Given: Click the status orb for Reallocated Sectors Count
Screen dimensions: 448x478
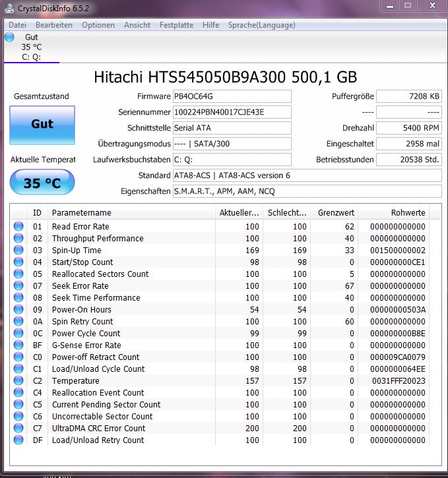Looking at the screenshot, I should click(x=18, y=274).
